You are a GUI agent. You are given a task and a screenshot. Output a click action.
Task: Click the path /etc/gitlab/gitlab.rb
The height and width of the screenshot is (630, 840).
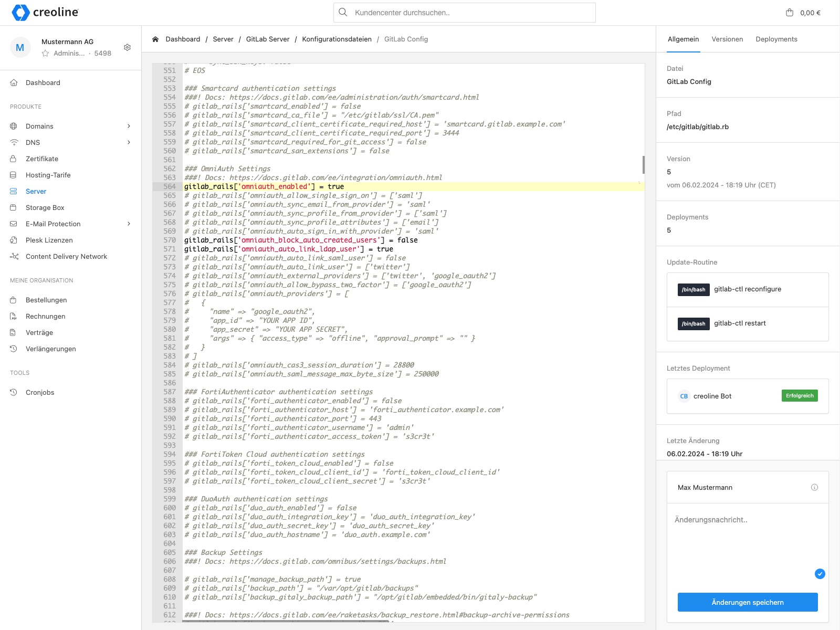[x=698, y=127]
